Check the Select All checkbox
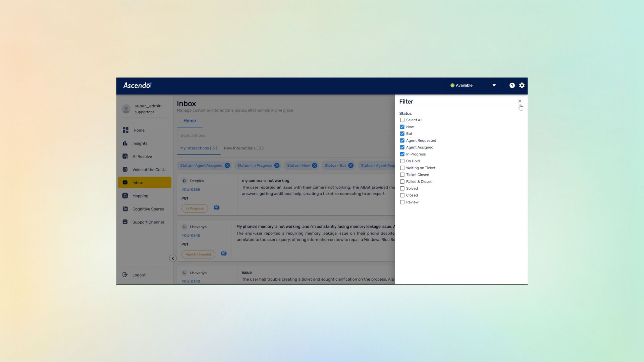The width and height of the screenshot is (644, 362). pos(402,120)
